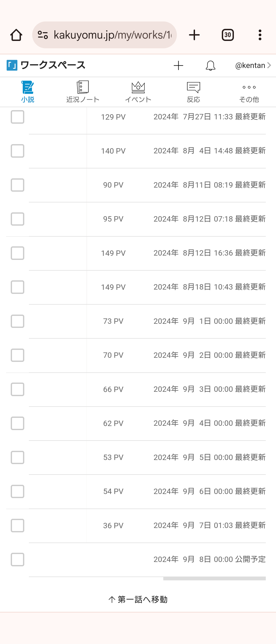Tap the site settings icon in address bar

tap(43, 35)
